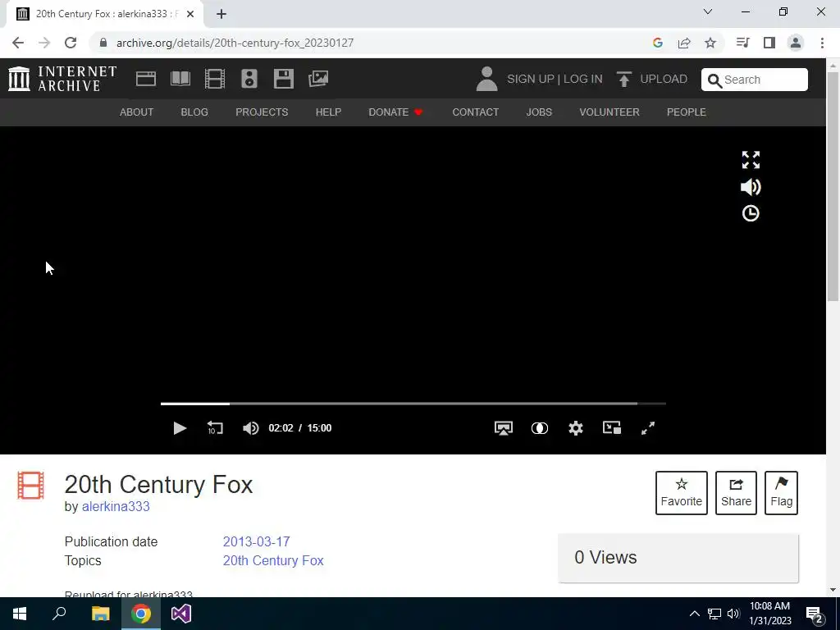Viewport: 840px width, 630px height.
Task: Click the red film strip mediatype icon
Action: pyautogui.click(x=30, y=486)
